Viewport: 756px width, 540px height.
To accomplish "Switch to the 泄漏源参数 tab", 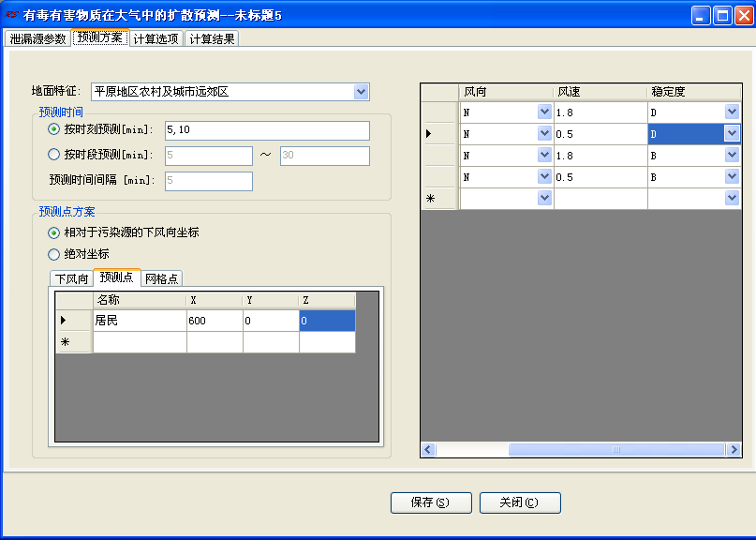I will tap(37, 38).
